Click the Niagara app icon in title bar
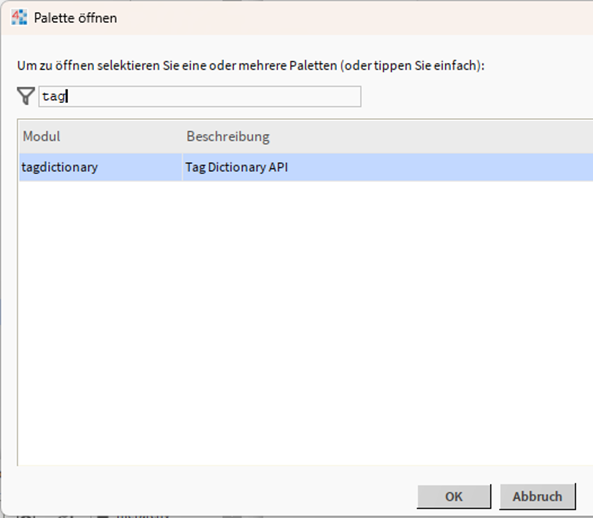Viewport: 593px width, 518px height. click(19, 18)
